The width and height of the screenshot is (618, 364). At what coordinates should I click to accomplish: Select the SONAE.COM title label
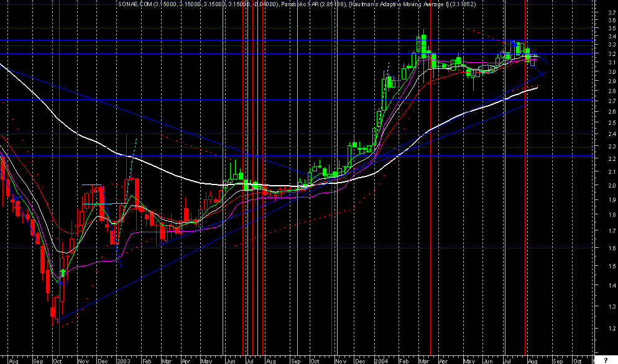point(131,4)
